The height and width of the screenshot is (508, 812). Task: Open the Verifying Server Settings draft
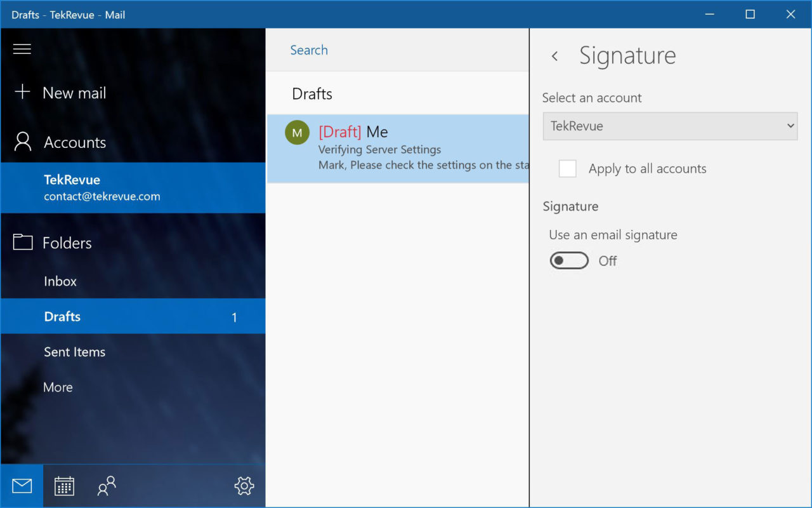click(398, 149)
